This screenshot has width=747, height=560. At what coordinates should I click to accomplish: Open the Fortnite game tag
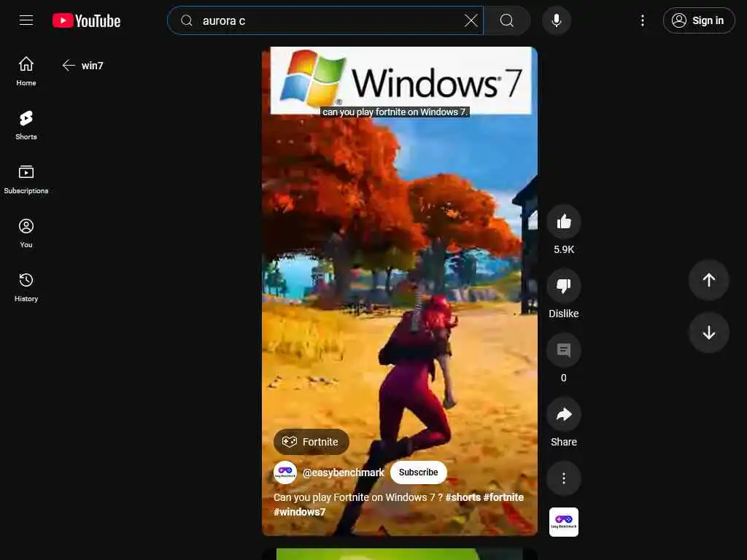pos(311,442)
